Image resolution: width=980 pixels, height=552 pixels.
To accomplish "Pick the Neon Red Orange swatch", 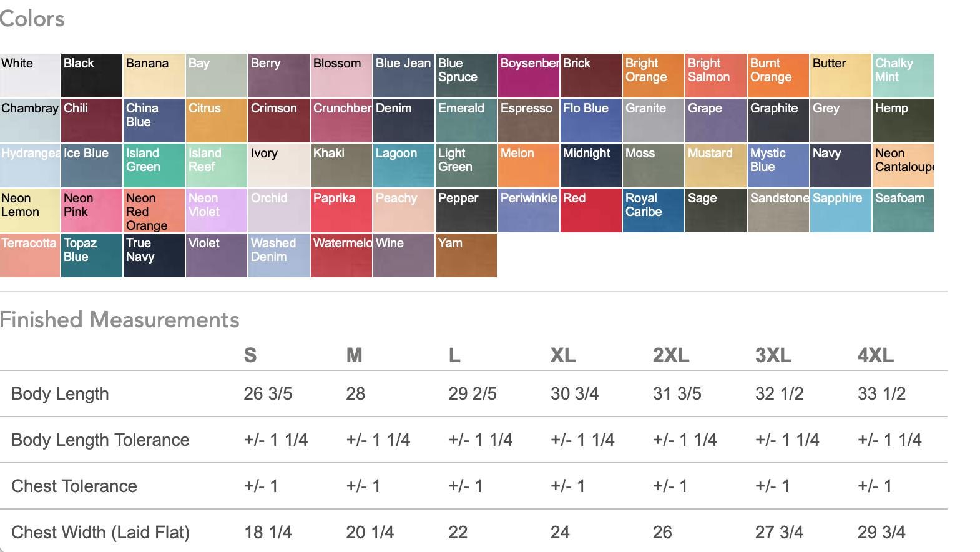I will 154,210.
